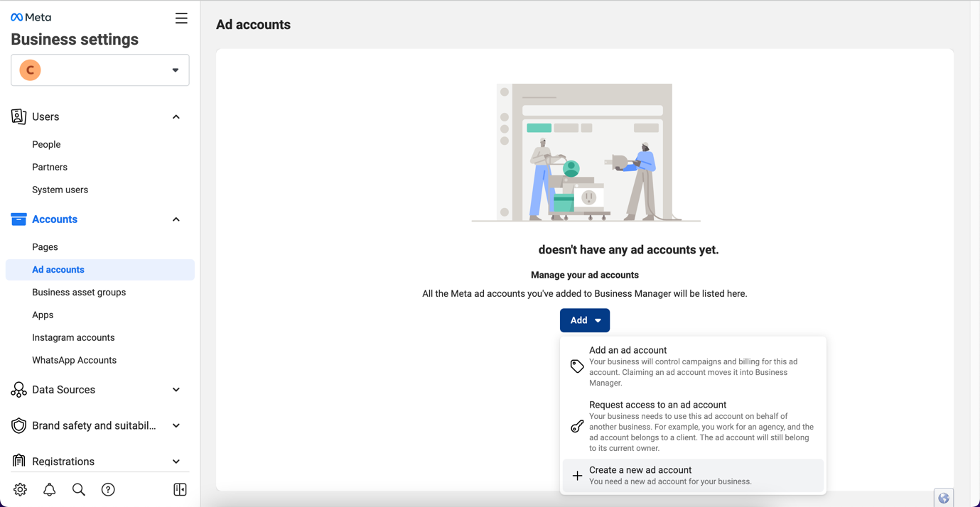Expand Brand safety and suitability section
980x507 pixels.
click(x=176, y=426)
